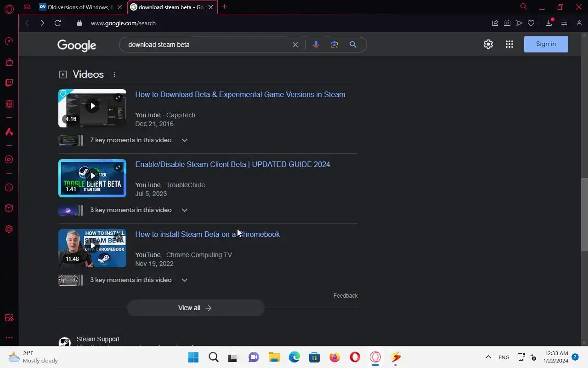Open Google apps grid

pyautogui.click(x=509, y=44)
